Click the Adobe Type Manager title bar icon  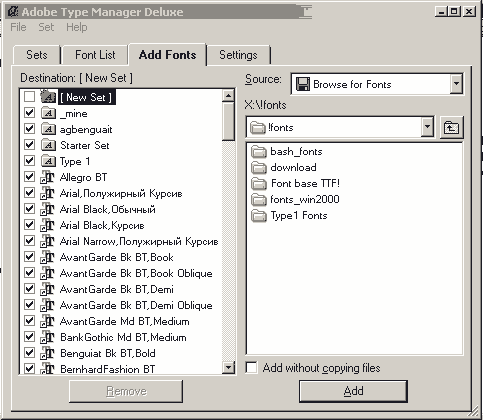pyautogui.click(x=13, y=12)
